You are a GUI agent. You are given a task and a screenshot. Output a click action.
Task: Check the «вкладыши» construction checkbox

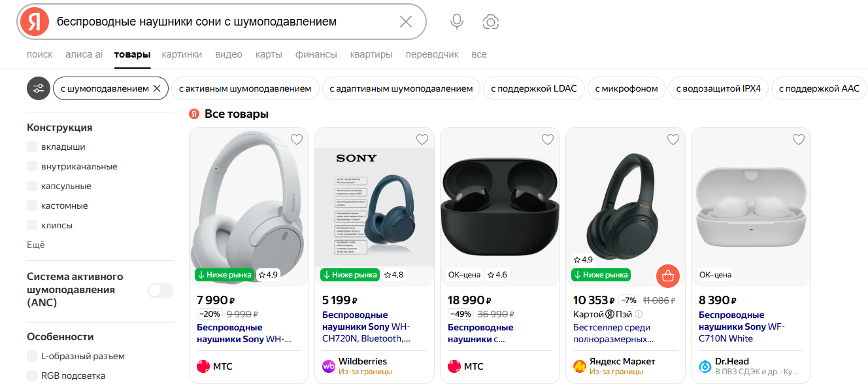(x=32, y=147)
